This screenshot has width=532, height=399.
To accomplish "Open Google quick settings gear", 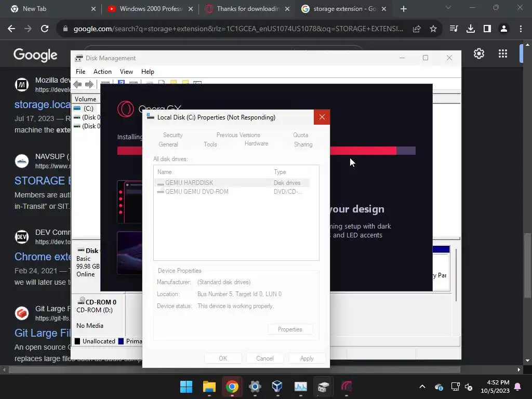I will (478, 54).
